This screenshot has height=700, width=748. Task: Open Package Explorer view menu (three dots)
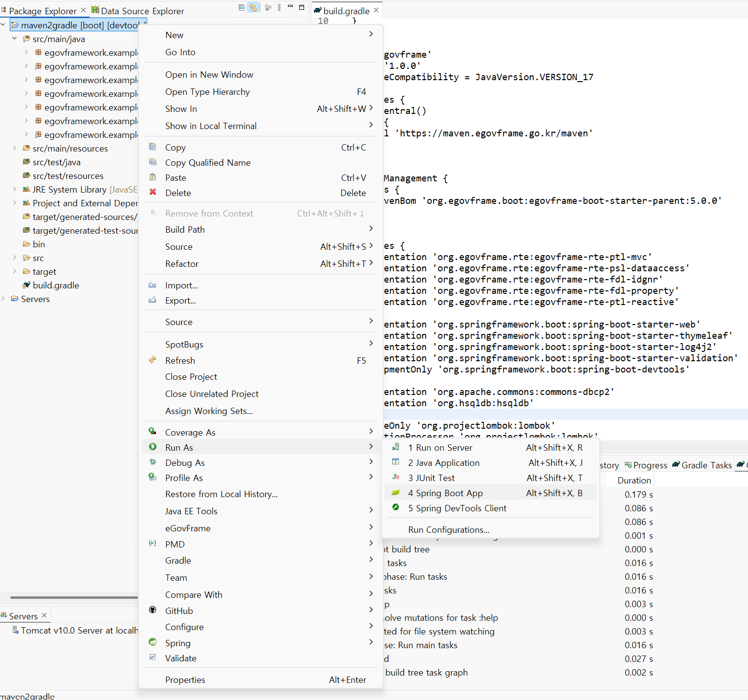(279, 7)
